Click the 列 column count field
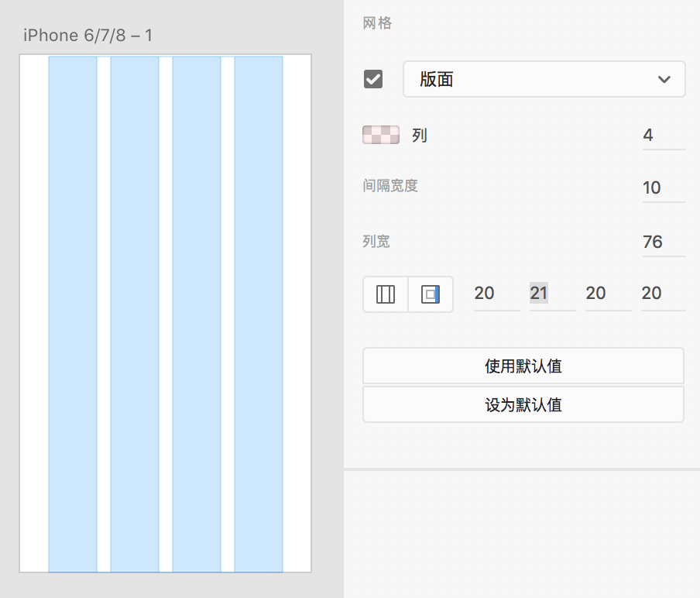The height and width of the screenshot is (598, 700). pos(663,136)
